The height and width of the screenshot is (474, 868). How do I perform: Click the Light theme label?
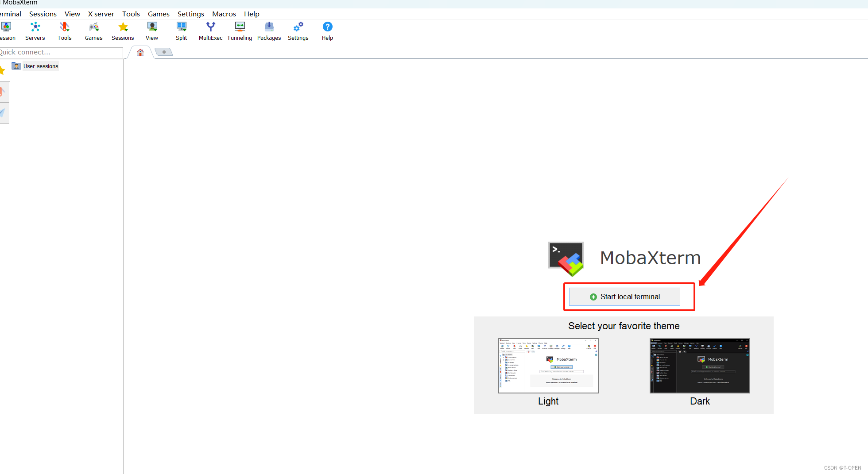(x=548, y=401)
